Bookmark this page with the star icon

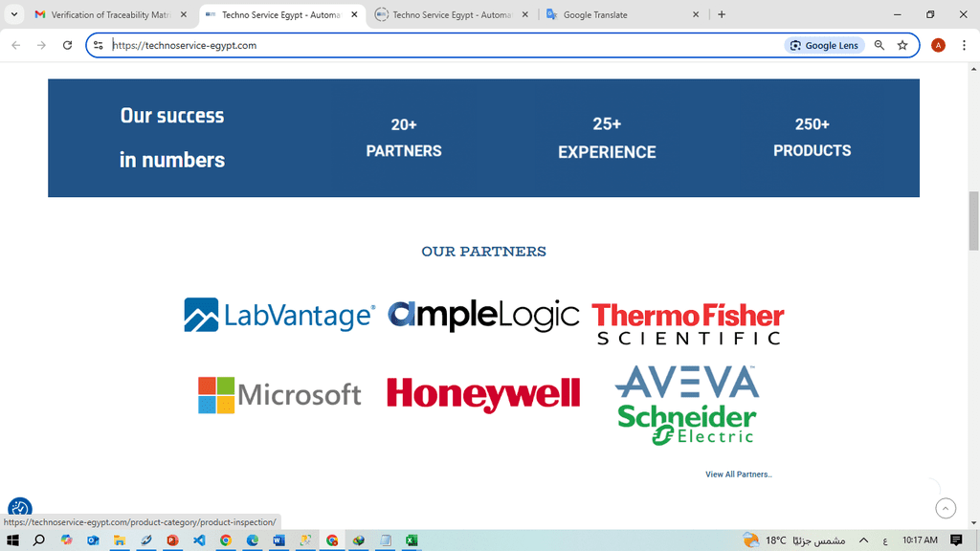coord(902,45)
